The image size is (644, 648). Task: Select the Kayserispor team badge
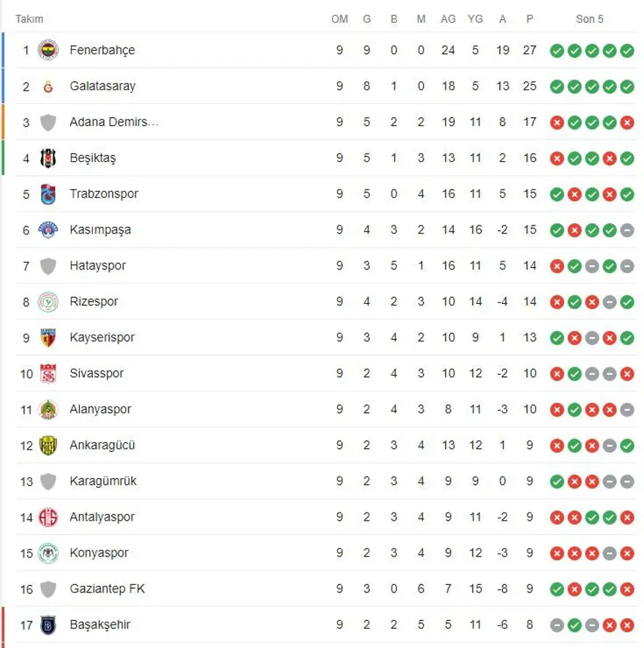click(x=48, y=338)
